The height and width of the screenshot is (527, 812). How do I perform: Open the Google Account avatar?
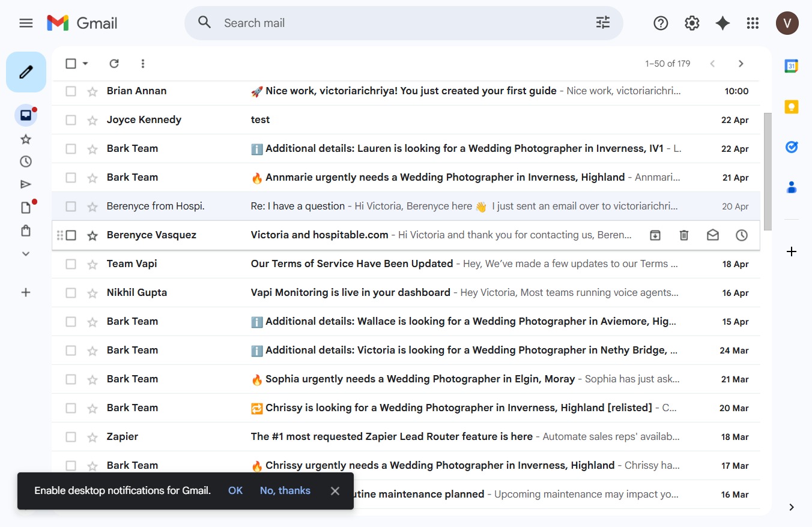[787, 23]
